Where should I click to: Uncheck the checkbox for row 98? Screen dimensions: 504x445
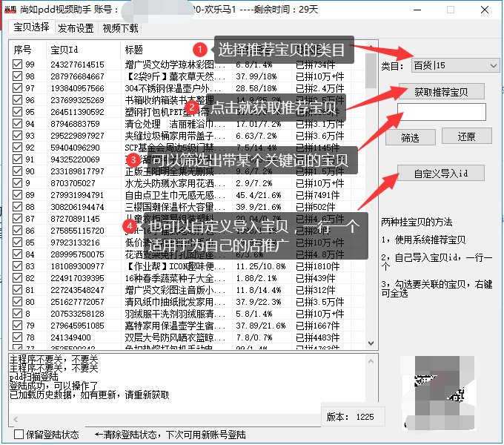point(17,76)
